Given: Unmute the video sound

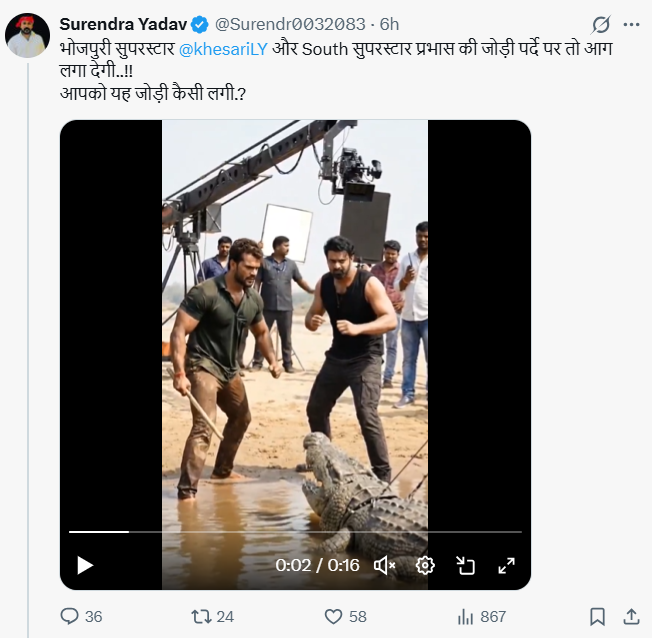Looking at the screenshot, I should pos(385,565).
